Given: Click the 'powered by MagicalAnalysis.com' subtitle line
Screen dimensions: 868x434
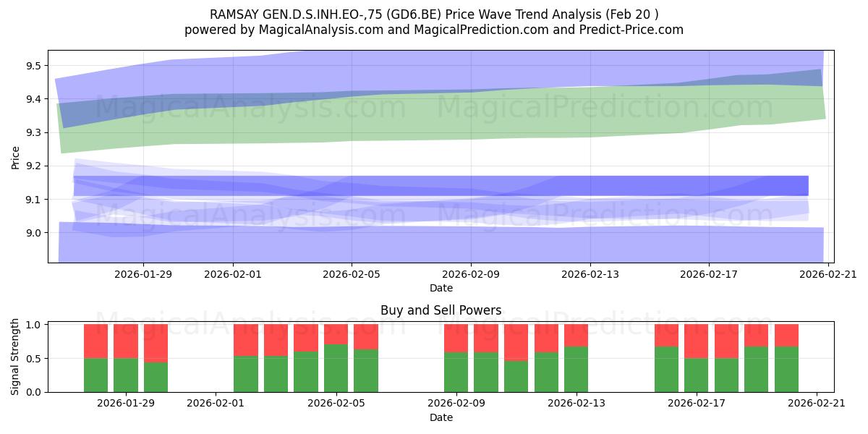Looking at the screenshot, I should click(x=434, y=30).
